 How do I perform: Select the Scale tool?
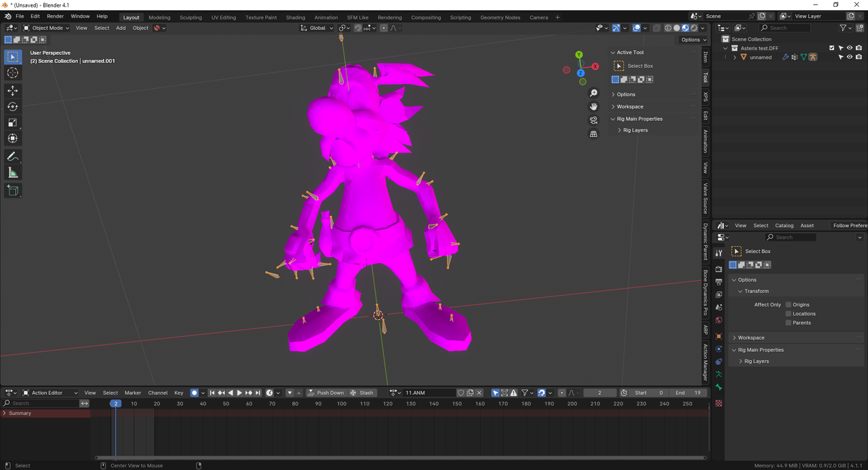[12, 123]
